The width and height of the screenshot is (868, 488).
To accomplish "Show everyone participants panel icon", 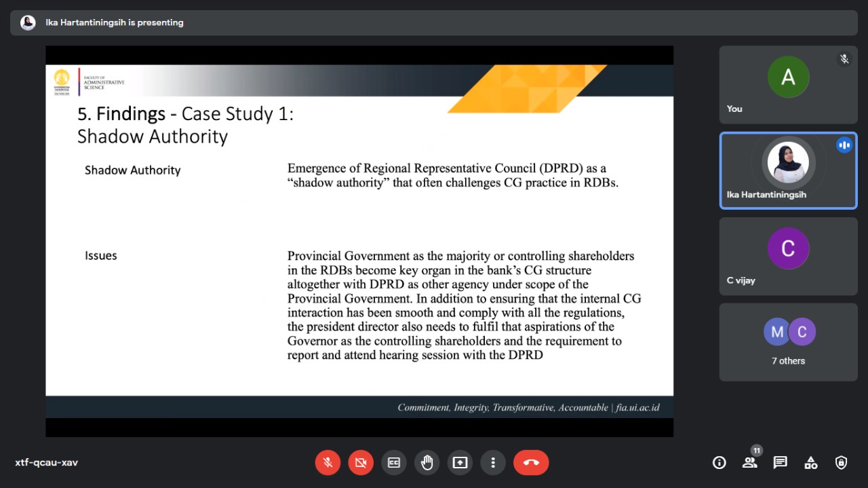I will pyautogui.click(x=749, y=463).
